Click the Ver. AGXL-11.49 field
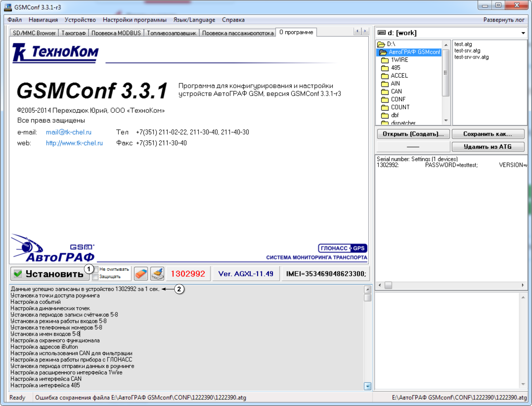Screen dimensions: 532x406 coord(246,274)
